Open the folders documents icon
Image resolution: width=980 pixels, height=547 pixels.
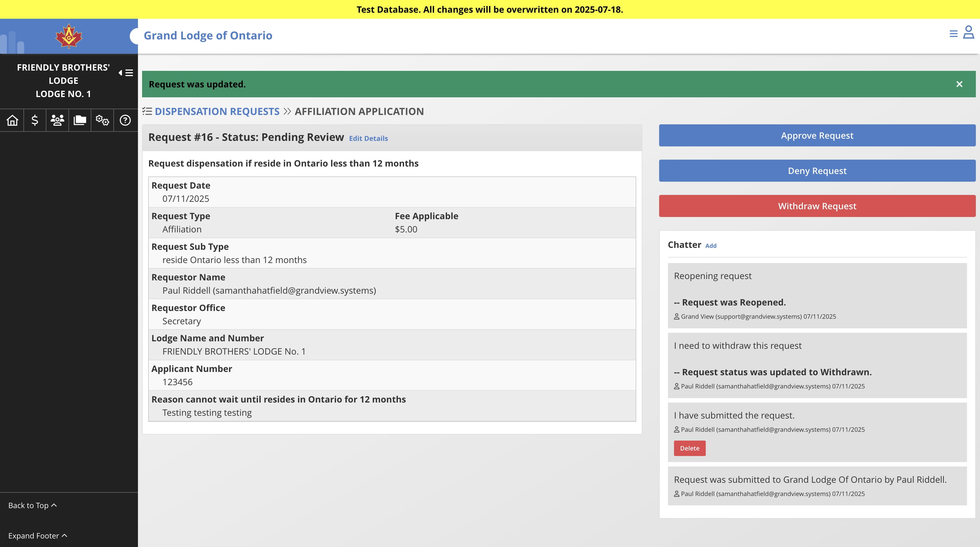point(79,120)
